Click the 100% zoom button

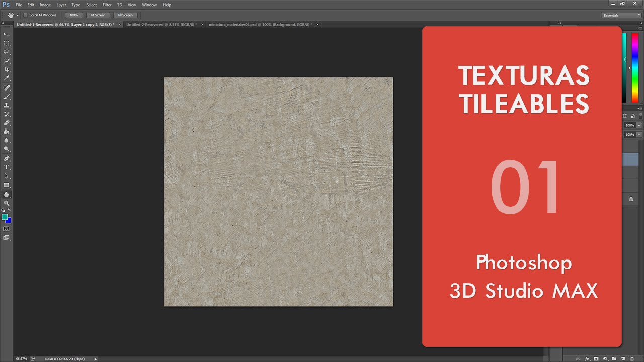pyautogui.click(x=74, y=15)
